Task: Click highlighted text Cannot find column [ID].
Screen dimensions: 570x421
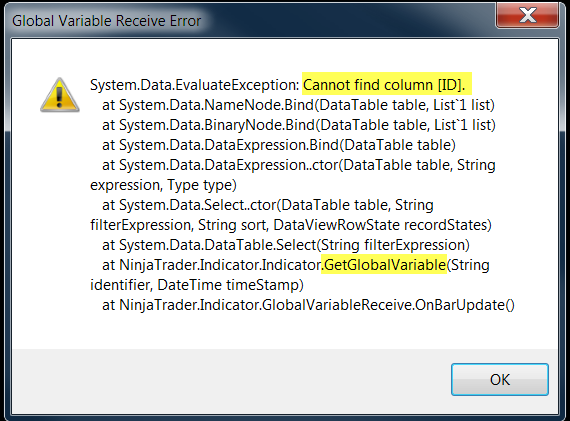Action: (387, 85)
